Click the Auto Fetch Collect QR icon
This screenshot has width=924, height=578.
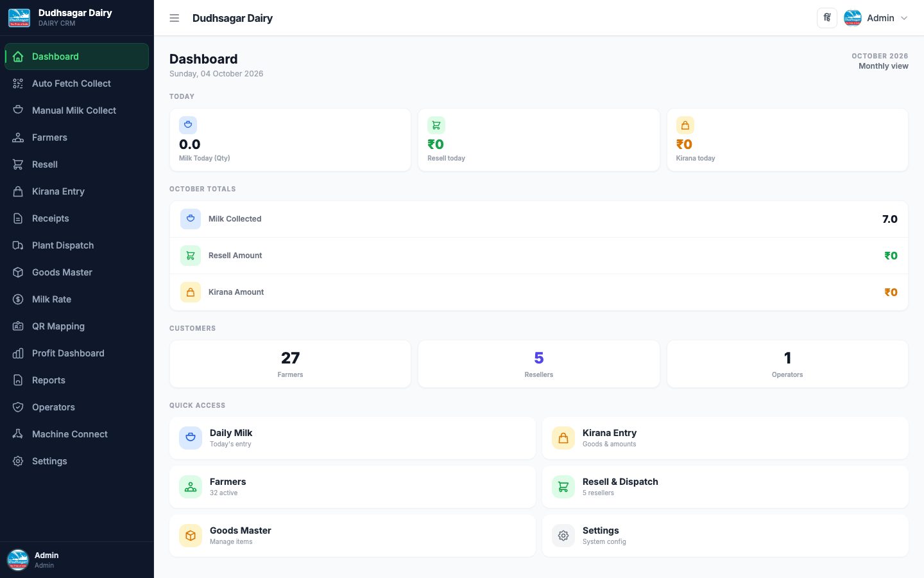tap(18, 83)
